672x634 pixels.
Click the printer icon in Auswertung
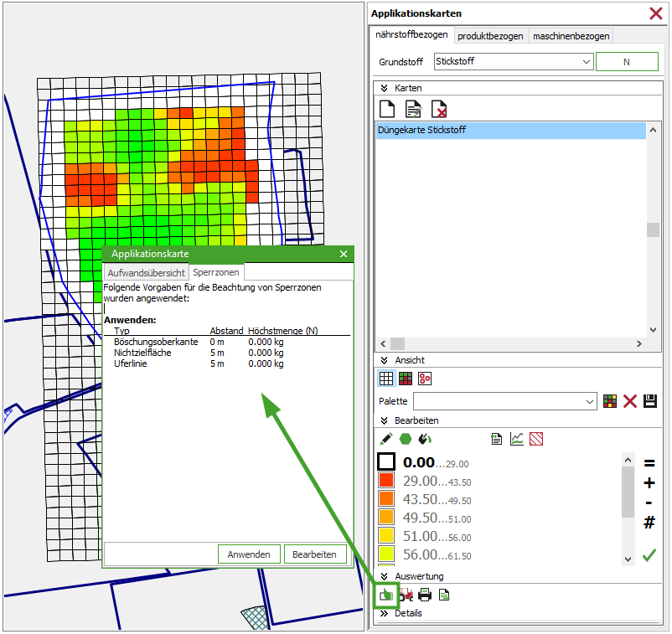(426, 595)
